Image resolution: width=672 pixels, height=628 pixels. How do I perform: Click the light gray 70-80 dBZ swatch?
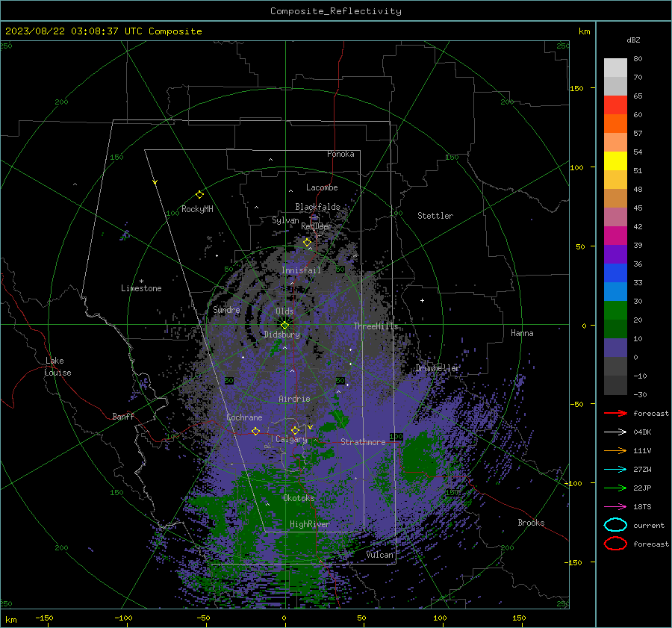(x=615, y=68)
